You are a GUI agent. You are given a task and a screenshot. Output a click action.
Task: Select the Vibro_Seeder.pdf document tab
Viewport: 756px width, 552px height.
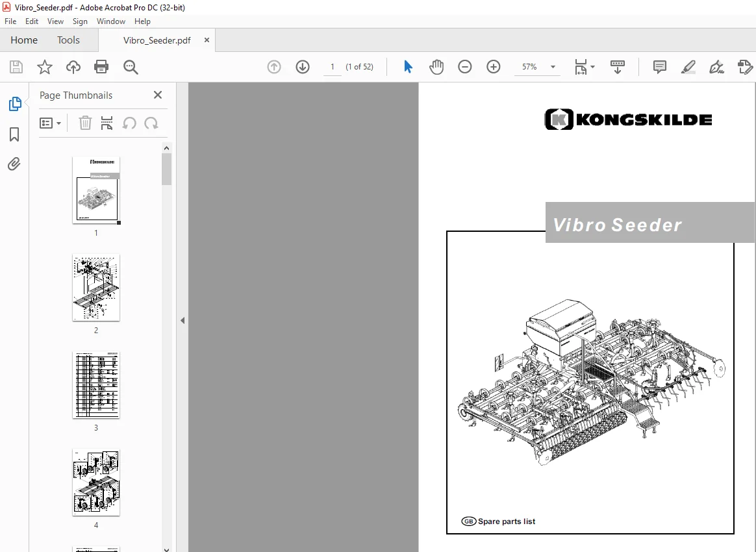[x=157, y=40]
